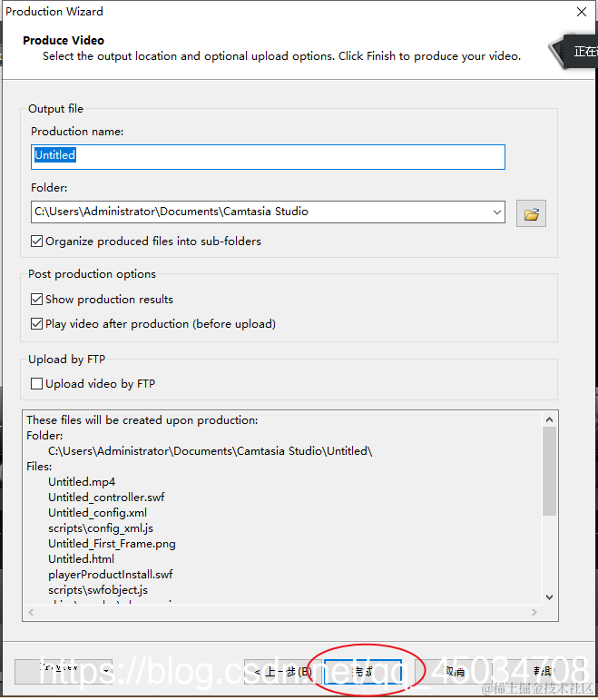Viewport: 598px width, 700px height.
Task: Select the Untitled_controller.swf line
Action: pos(106,498)
